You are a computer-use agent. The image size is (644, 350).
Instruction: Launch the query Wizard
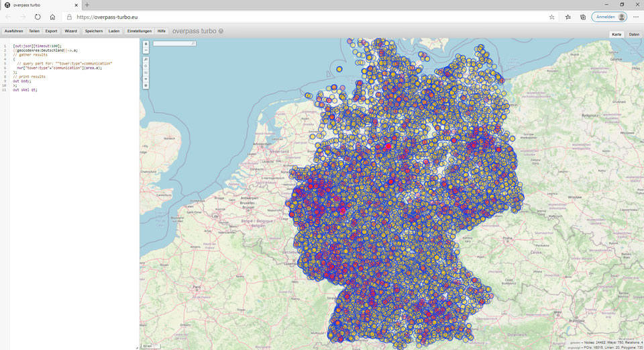[x=70, y=31]
